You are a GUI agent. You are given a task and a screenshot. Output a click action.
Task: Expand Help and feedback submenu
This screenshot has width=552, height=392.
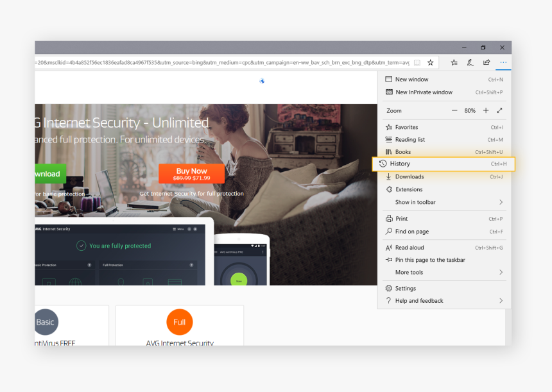[501, 301]
